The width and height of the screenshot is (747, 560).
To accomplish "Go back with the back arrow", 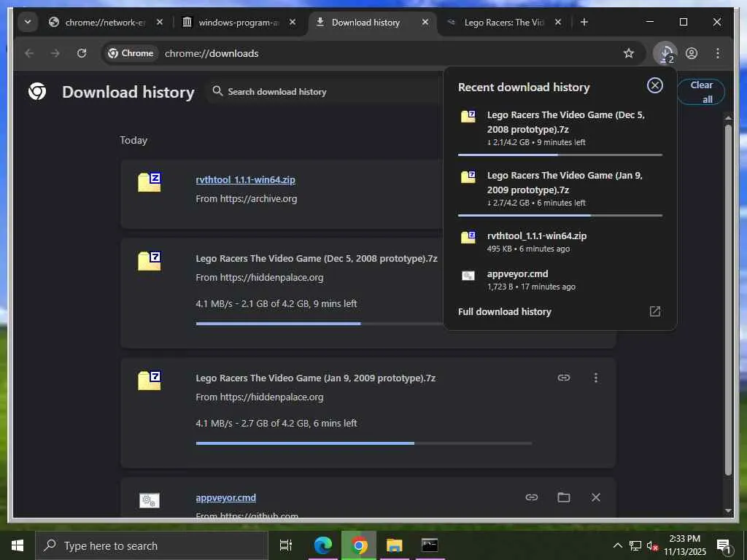I will pos(29,53).
